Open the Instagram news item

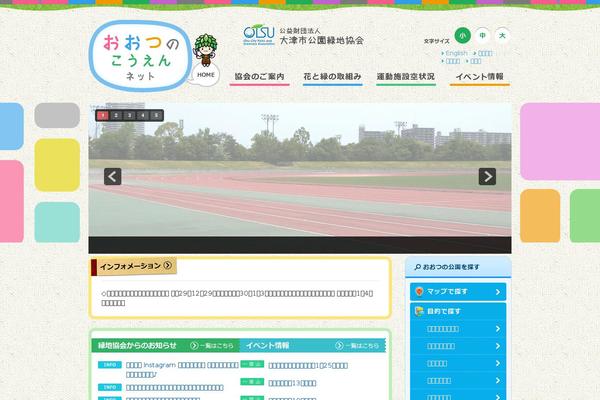(x=182, y=370)
